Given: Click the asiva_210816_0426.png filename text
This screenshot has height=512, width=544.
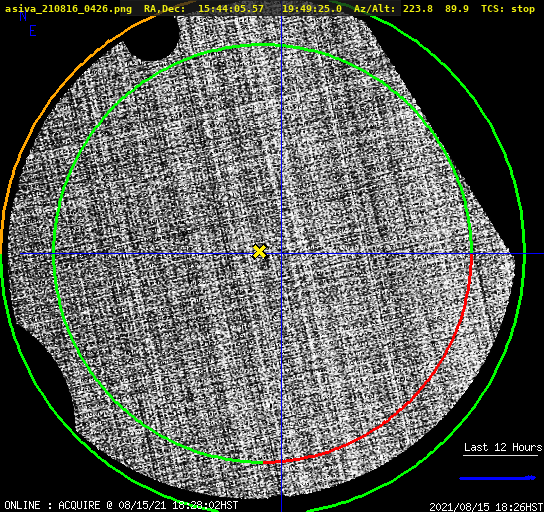Looking at the screenshot, I should 68,9.
